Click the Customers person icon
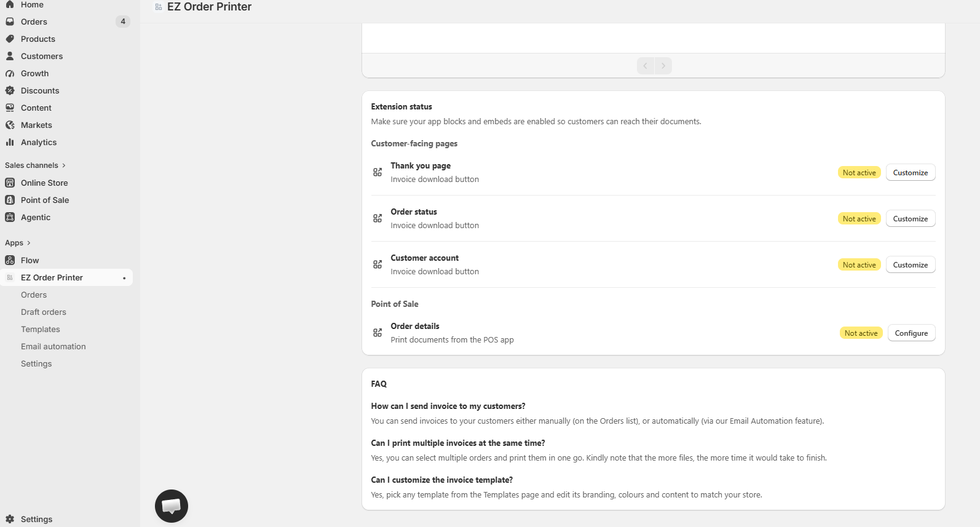980x527 pixels. click(10, 56)
